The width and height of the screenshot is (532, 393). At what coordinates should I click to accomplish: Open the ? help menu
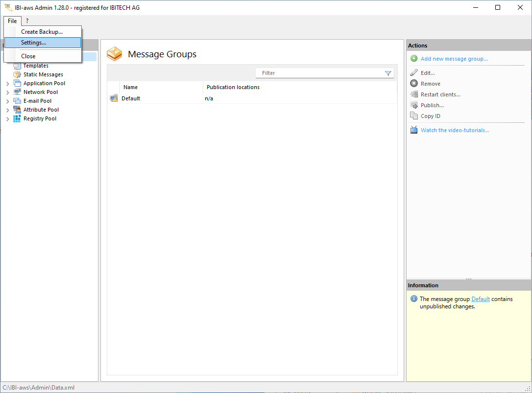27,21
